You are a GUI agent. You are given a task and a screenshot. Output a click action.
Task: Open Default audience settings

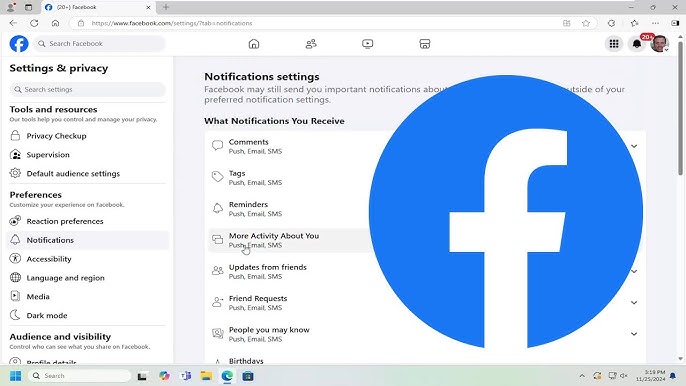click(x=88, y=173)
